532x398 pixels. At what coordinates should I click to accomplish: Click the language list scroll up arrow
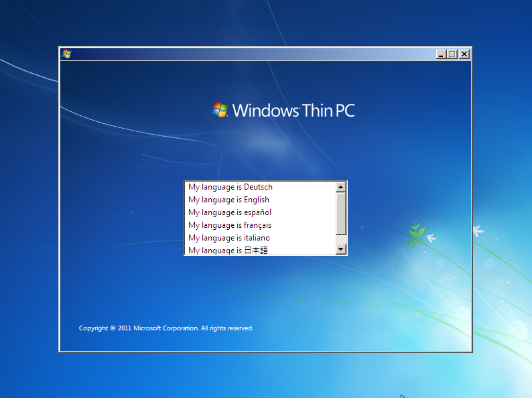pyautogui.click(x=340, y=187)
